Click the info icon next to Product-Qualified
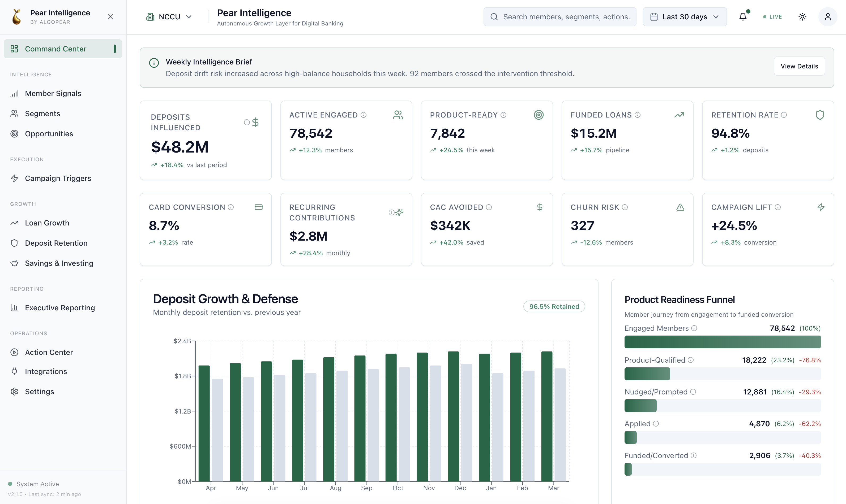This screenshot has width=846, height=504. pos(691,360)
